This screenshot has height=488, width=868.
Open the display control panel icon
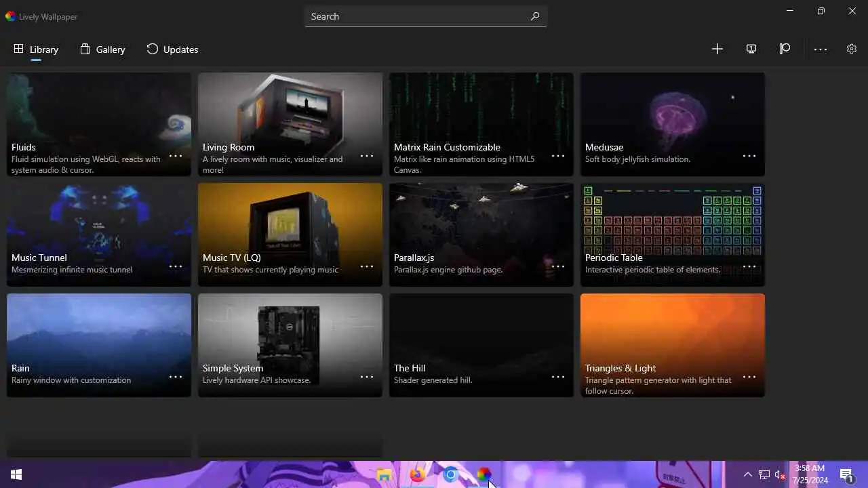751,49
